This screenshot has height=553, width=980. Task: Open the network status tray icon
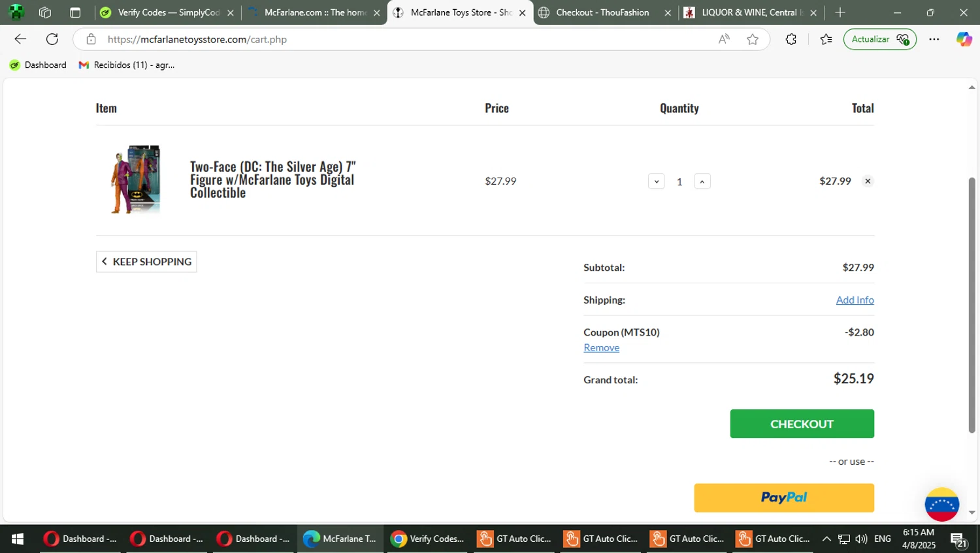point(844,539)
